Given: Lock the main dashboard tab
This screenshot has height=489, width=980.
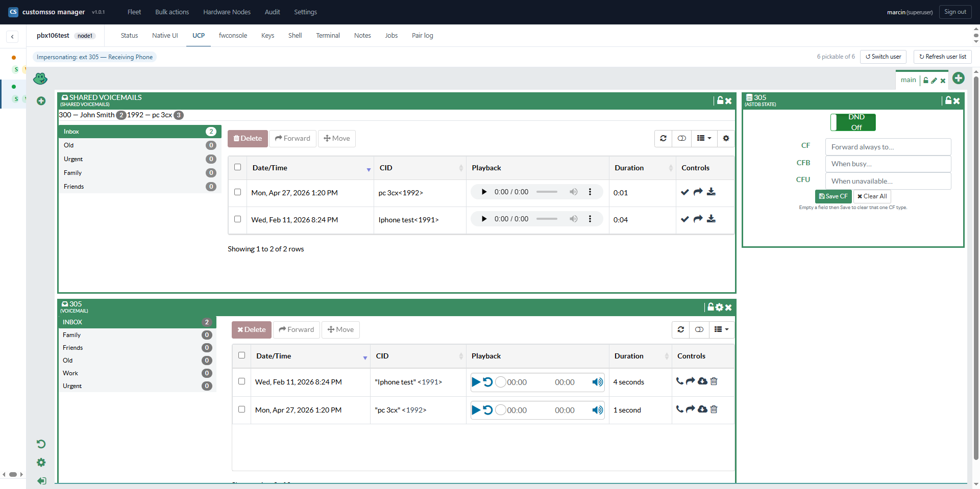Looking at the screenshot, I should point(926,81).
